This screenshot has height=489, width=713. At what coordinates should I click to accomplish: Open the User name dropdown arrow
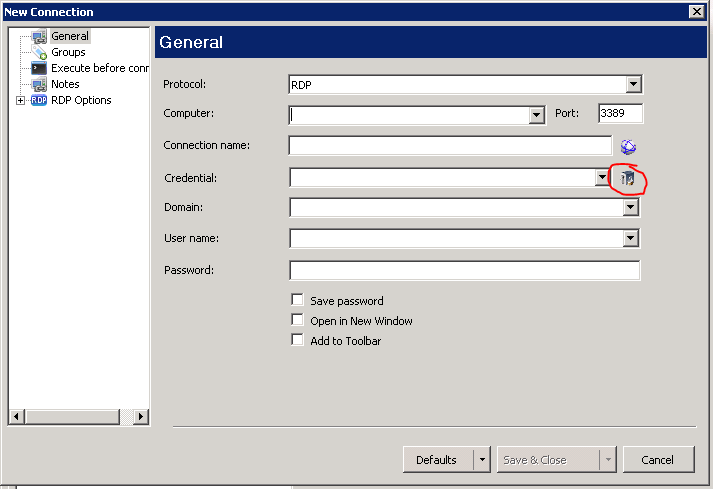[x=630, y=238]
